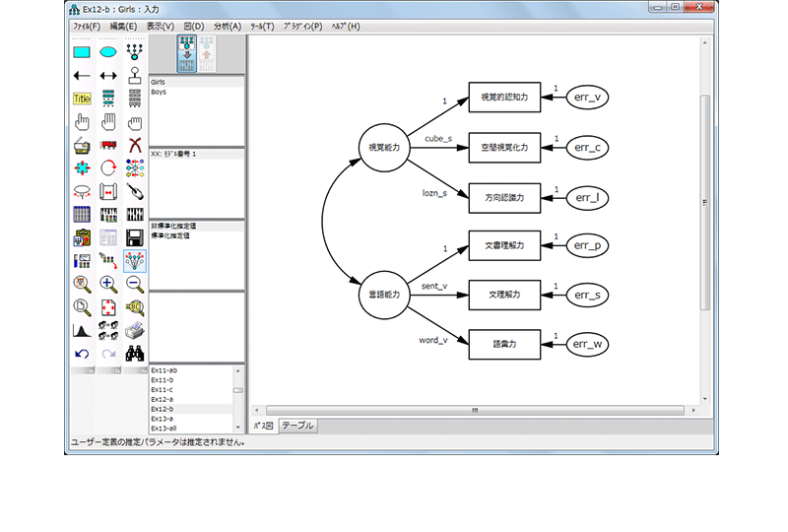Select the Boys group in list
788x532 pixels.
159,92
